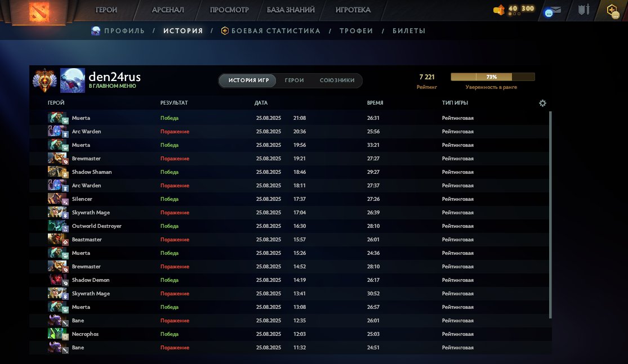The height and width of the screenshot is (364, 628).
Task: Open the АРСЕНАЛ top menu
Action: (168, 10)
